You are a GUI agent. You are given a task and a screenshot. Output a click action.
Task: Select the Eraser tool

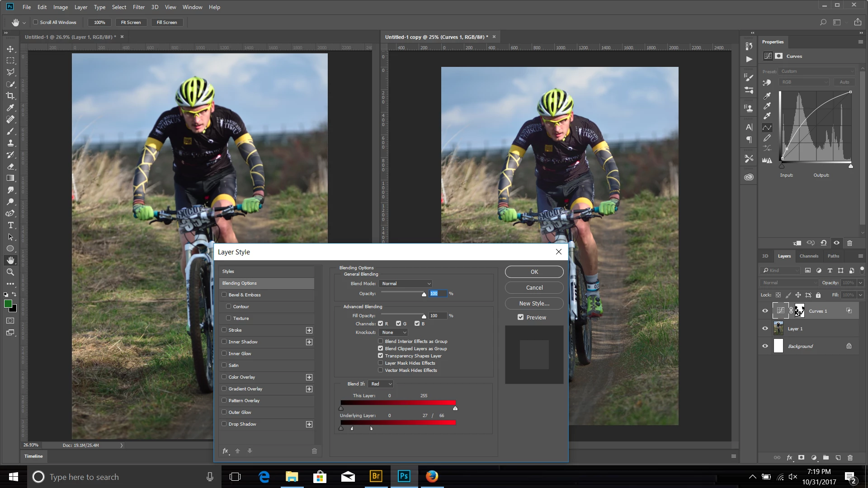[10, 166]
